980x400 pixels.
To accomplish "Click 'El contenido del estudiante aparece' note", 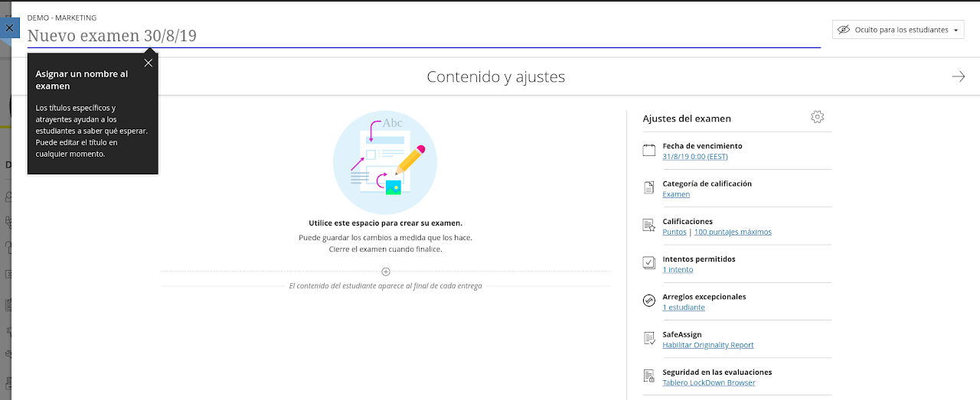I will point(385,286).
